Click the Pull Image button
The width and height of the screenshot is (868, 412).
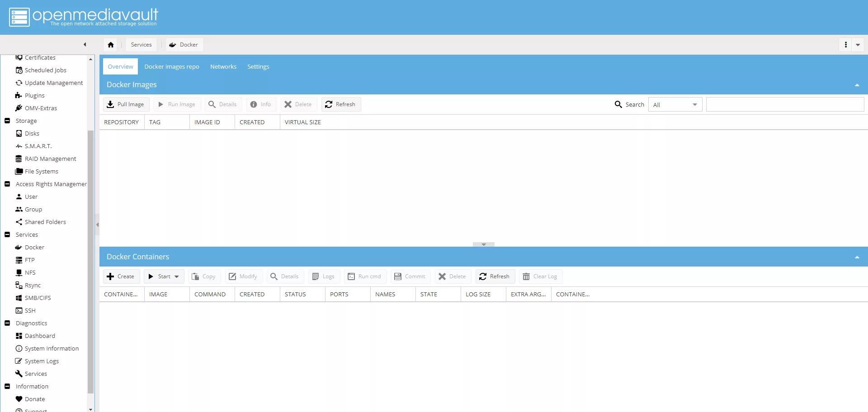pyautogui.click(x=126, y=104)
